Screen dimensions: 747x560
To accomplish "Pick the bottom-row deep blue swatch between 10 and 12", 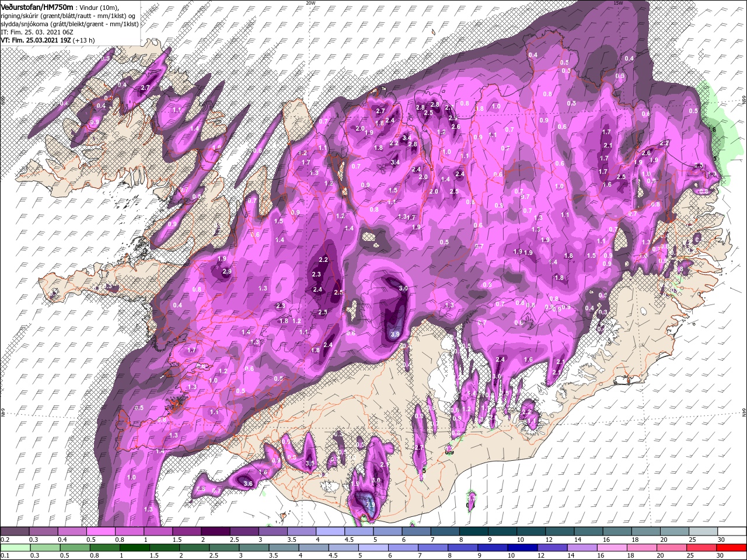I will point(523,547).
